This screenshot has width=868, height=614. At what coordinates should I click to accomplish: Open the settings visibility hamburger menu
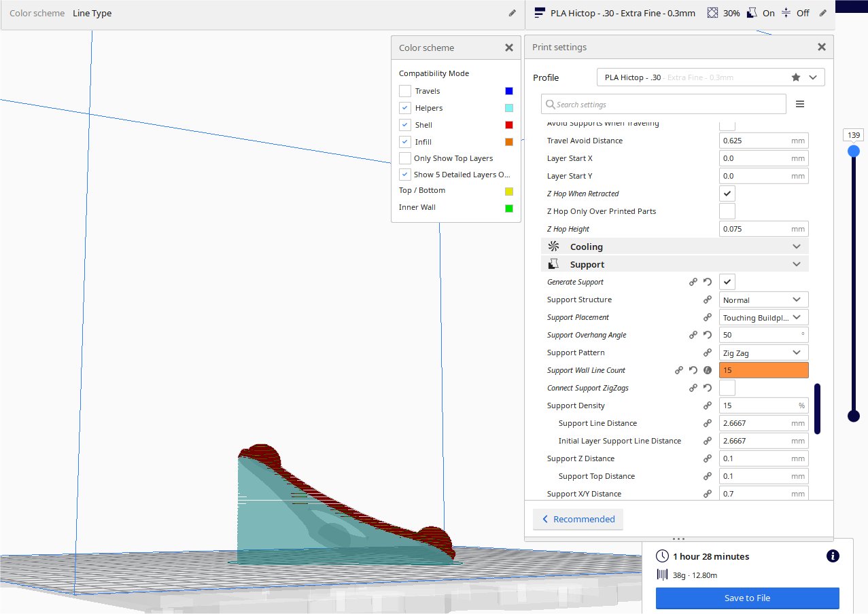(799, 104)
